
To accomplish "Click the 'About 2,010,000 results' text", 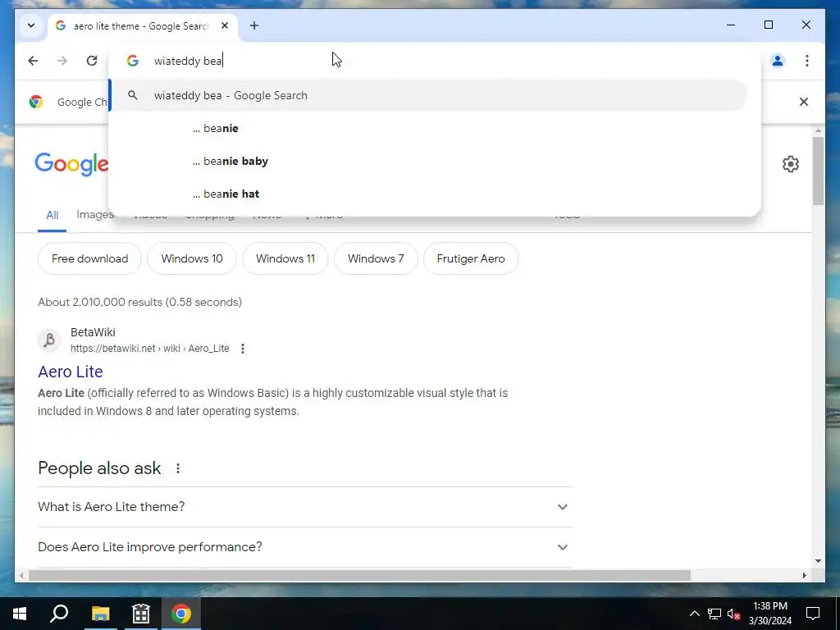I will coord(139,302).
